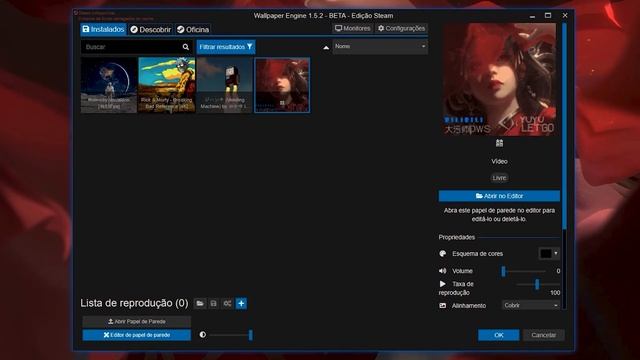Close the Wallpaper Engine window
The width and height of the screenshot is (640, 360).
[x=565, y=16]
